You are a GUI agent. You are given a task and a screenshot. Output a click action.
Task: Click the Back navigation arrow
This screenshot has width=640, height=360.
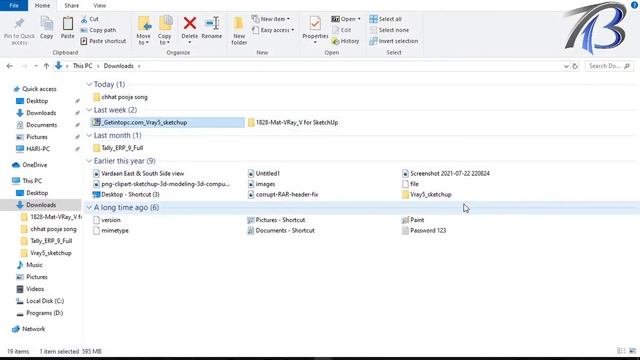10,66
